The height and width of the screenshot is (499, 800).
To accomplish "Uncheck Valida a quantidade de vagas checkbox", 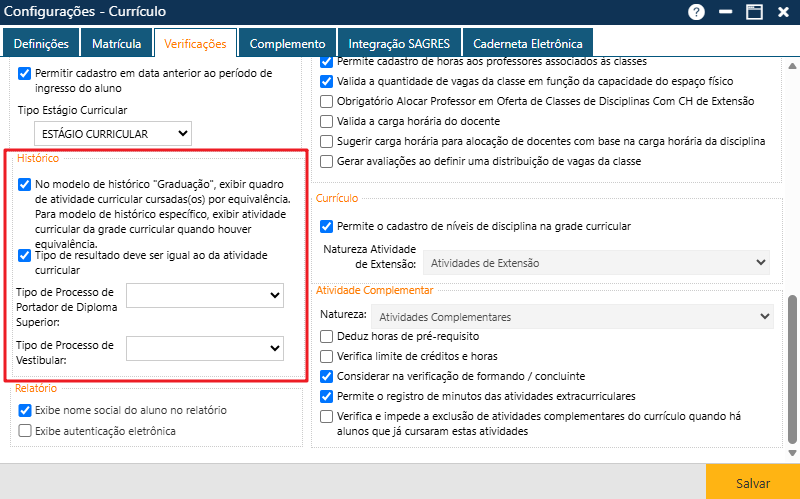I will 327,81.
